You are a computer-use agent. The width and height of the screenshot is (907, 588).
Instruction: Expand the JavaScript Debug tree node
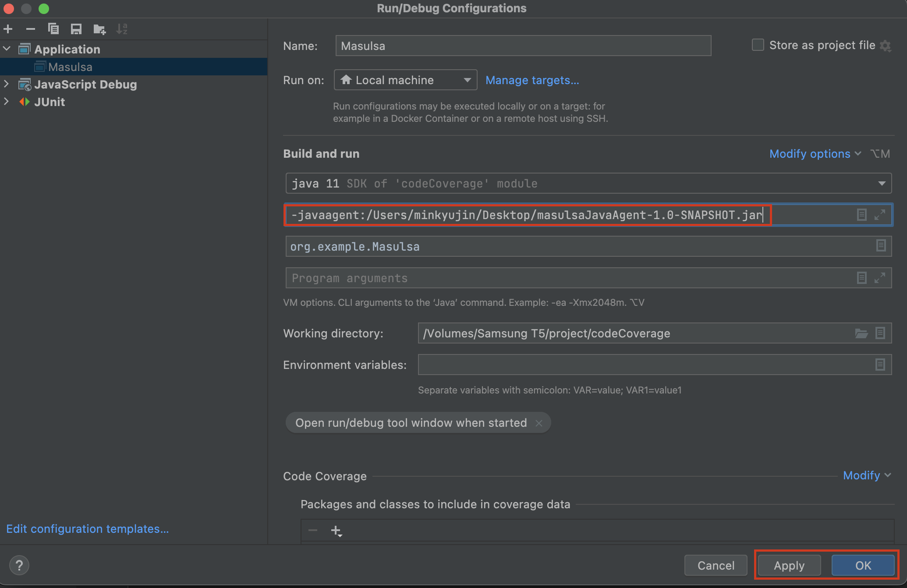[x=7, y=84]
